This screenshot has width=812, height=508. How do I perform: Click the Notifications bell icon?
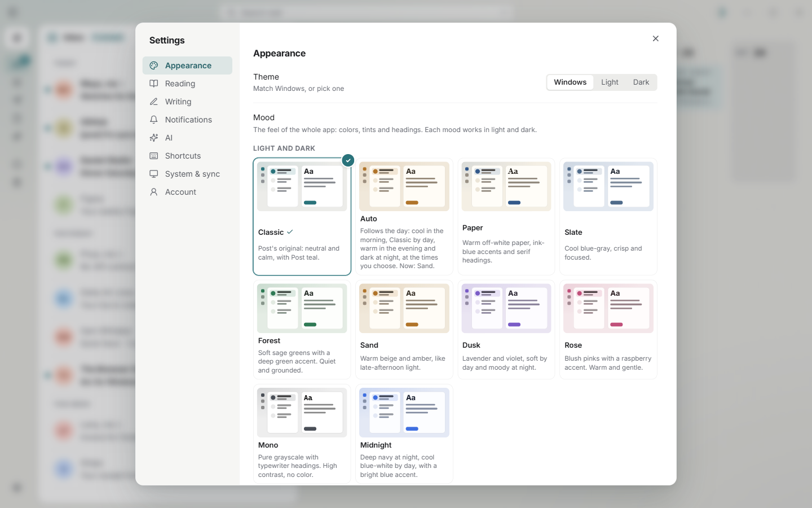click(153, 120)
